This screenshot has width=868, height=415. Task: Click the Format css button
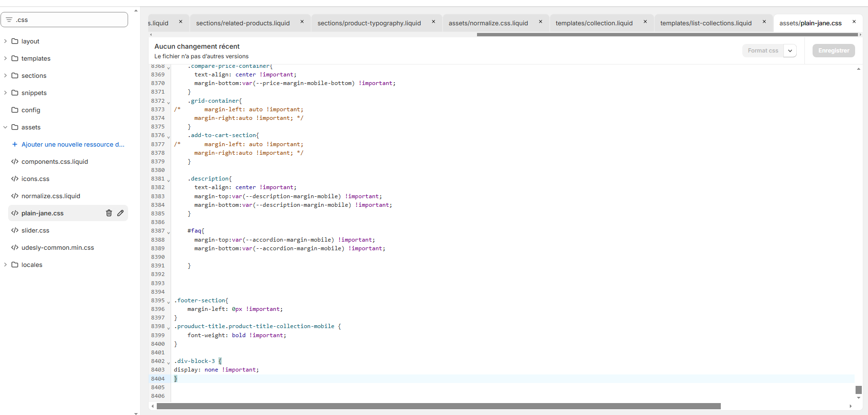[x=763, y=51]
